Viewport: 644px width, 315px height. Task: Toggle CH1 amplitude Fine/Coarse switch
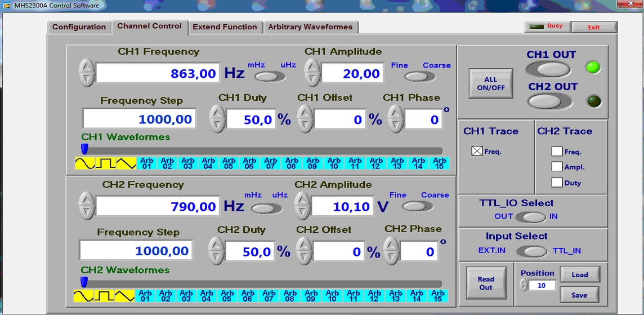click(420, 77)
